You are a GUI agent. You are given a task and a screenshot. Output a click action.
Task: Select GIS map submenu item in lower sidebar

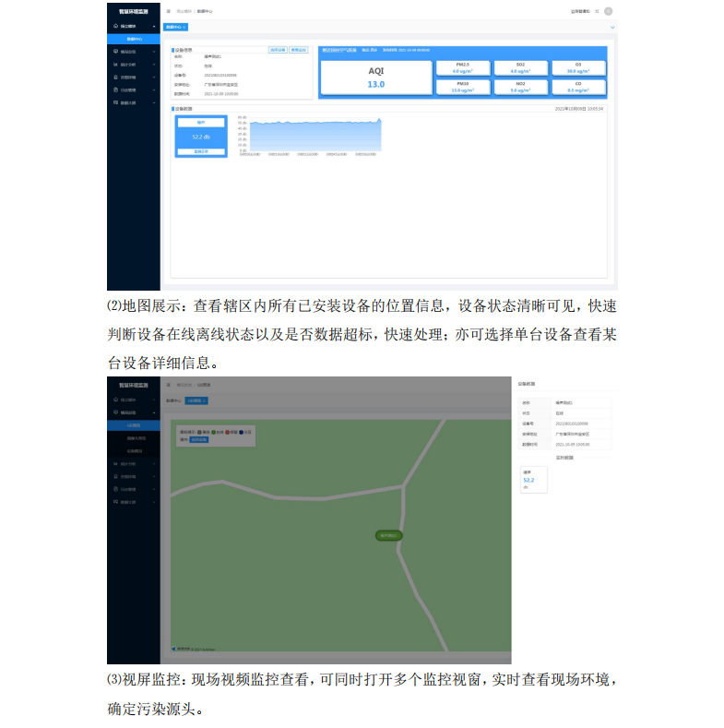(x=135, y=425)
